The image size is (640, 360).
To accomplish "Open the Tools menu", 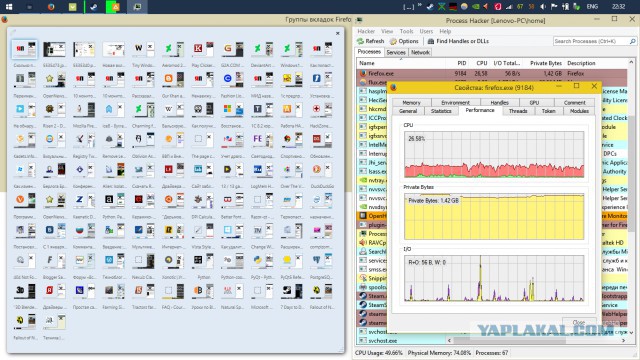I will [407, 31].
